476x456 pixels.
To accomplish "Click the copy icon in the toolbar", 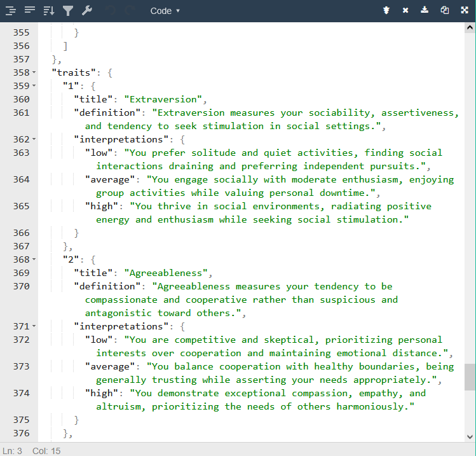I will 444,11.
